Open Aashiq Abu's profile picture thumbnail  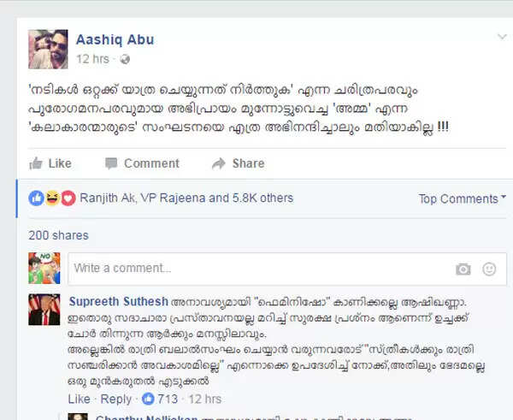[48, 49]
